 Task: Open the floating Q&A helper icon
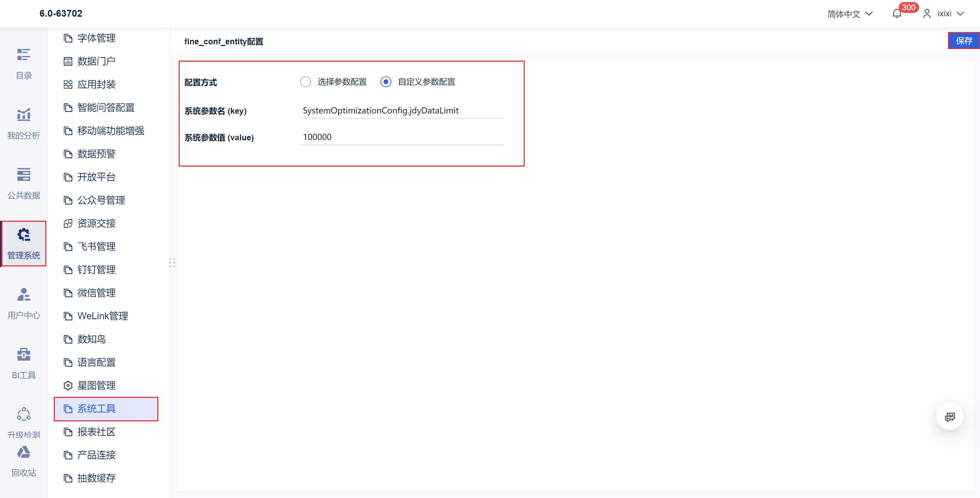[x=950, y=417]
